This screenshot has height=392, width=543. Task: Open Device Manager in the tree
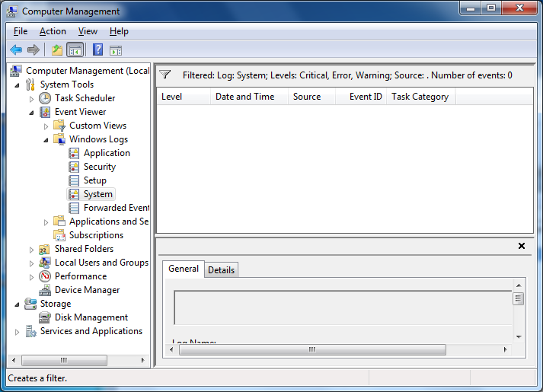pyautogui.click(x=87, y=290)
